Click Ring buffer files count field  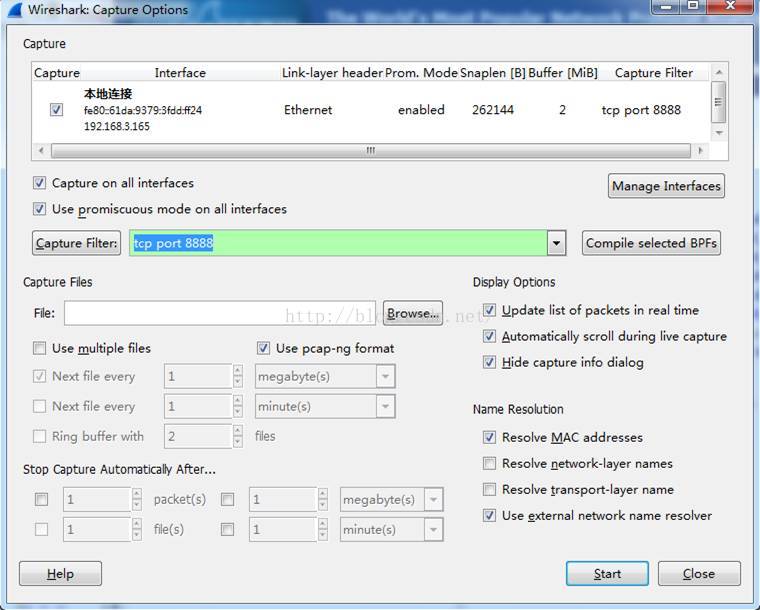198,436
